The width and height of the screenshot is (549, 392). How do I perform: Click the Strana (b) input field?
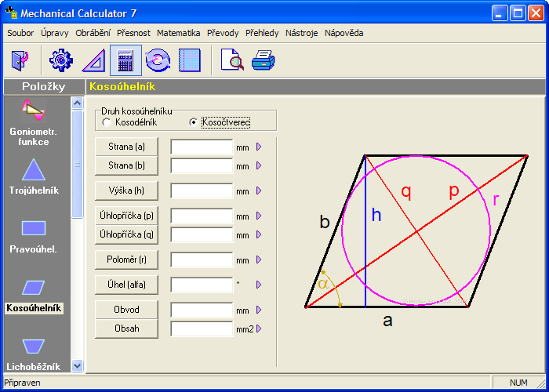(x=202, y=165)
